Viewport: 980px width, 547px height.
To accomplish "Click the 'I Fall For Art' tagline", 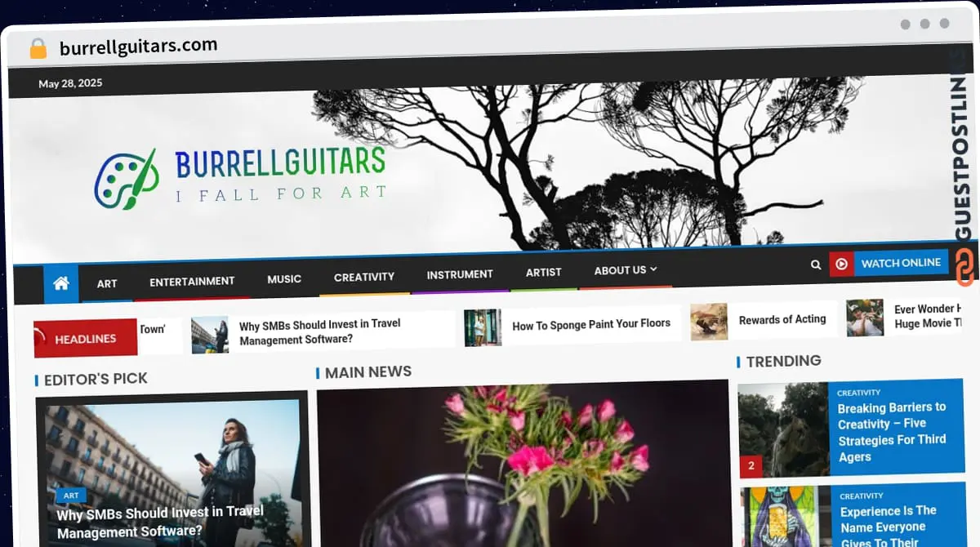I will point(281,194).
